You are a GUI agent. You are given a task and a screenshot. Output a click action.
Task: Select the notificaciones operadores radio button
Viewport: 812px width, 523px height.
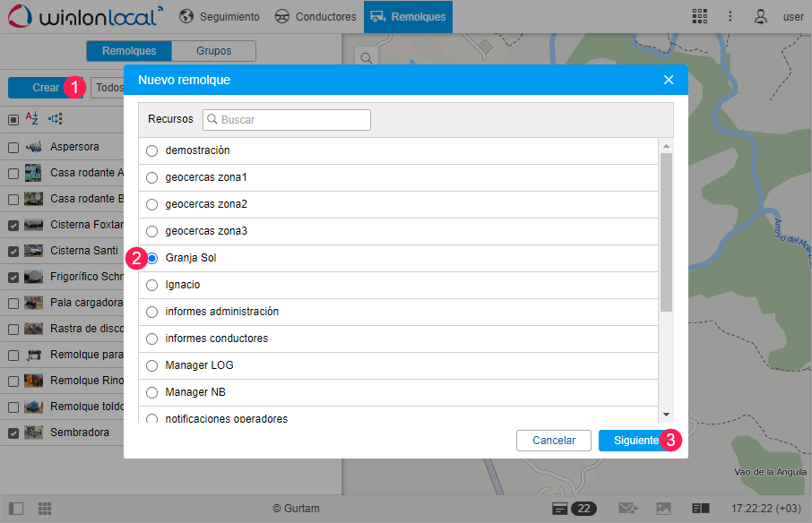pos(151,419)
